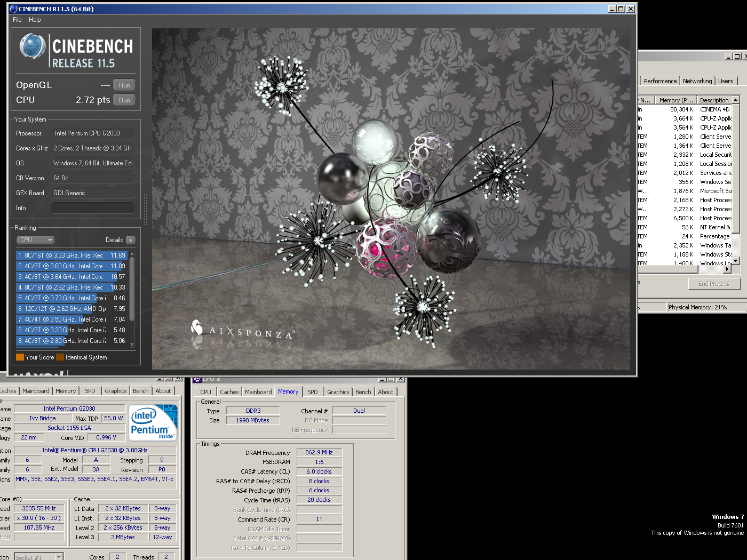Click the Cinebench title bar app icon
Viewport: 747px width, 560px height.
point(13,9)
